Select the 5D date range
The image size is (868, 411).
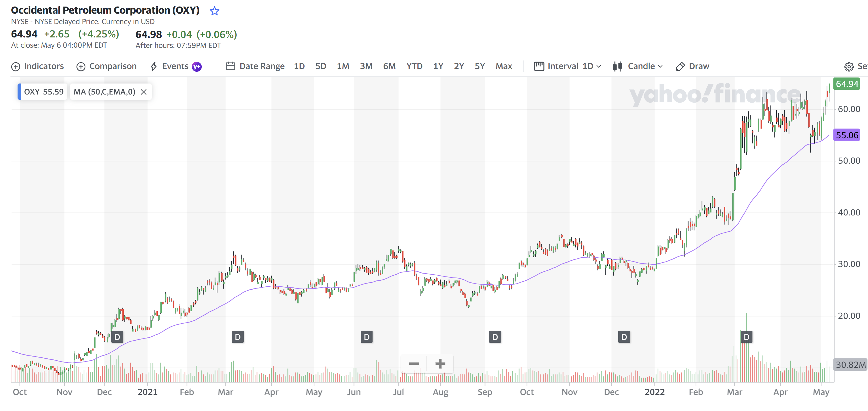pyautogui.click(x=321, y=66)
